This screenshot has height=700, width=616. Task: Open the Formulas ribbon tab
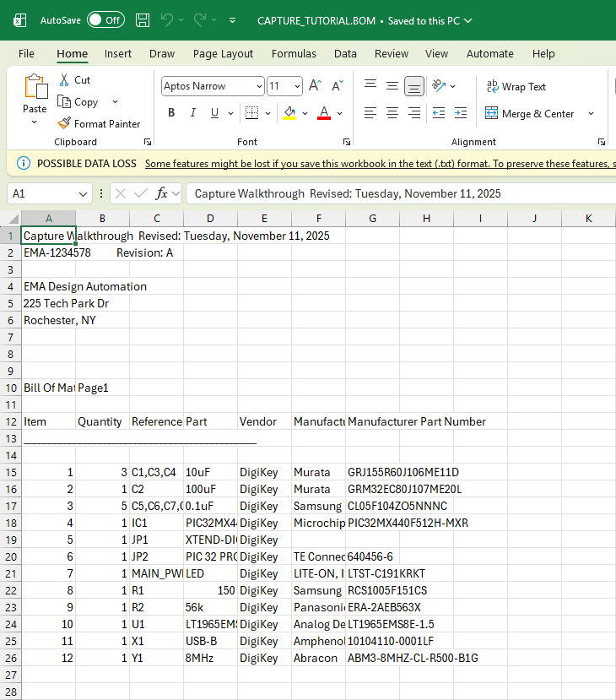294,53
